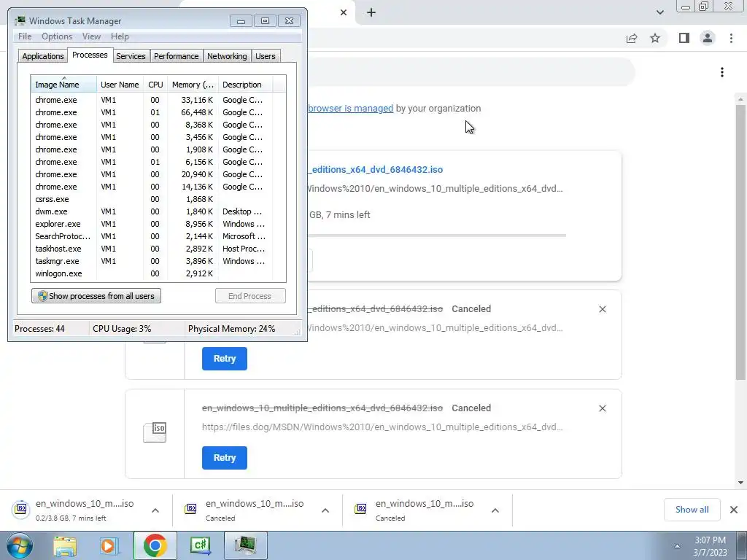Click the iso download progress bar
The image size is (747, 560).
436,236
